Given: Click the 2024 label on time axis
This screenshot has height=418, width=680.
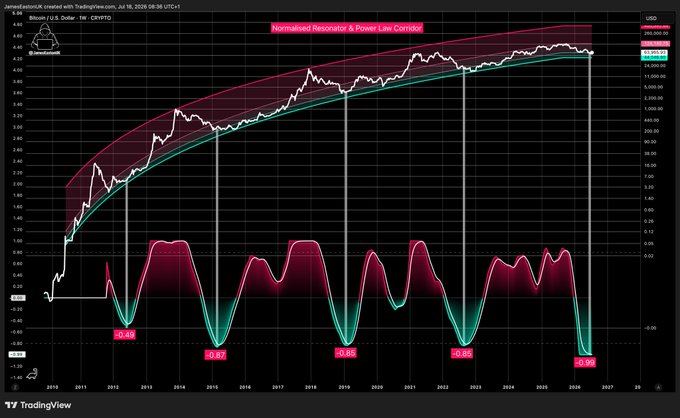Looking at the screenshot, I should tap(509, 387).
